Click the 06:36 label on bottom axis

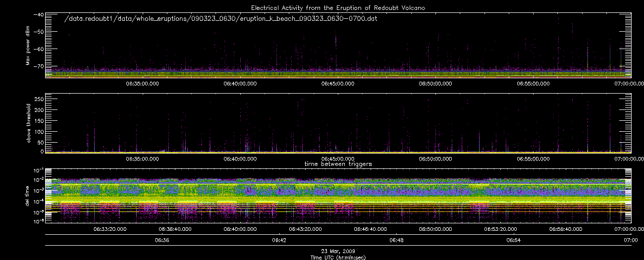[x=162, y=240]
